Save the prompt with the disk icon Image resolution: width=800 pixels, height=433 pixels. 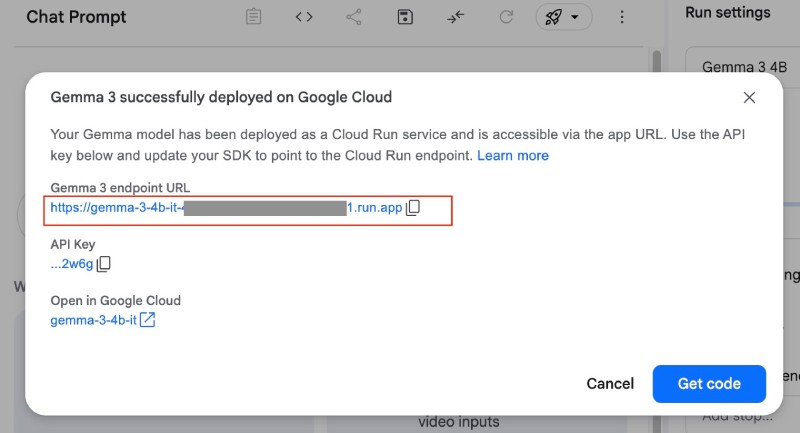click(405, 17)
